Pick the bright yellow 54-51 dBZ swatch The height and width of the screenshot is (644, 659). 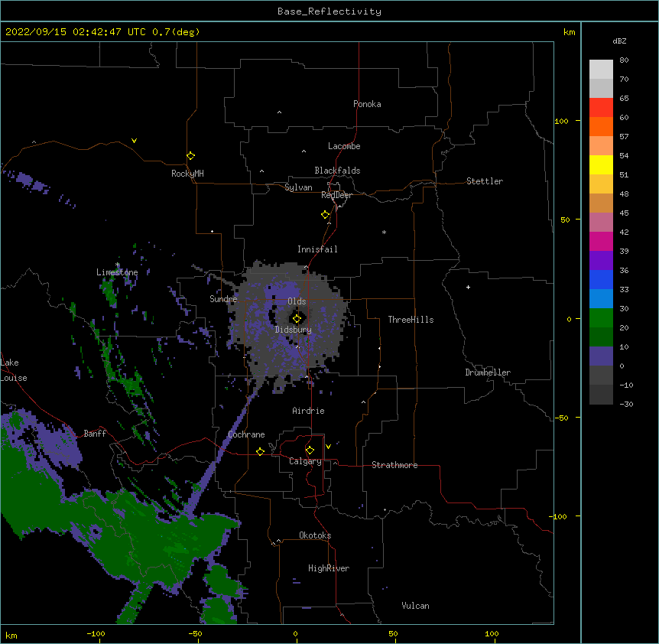click(x=601, y=164)
